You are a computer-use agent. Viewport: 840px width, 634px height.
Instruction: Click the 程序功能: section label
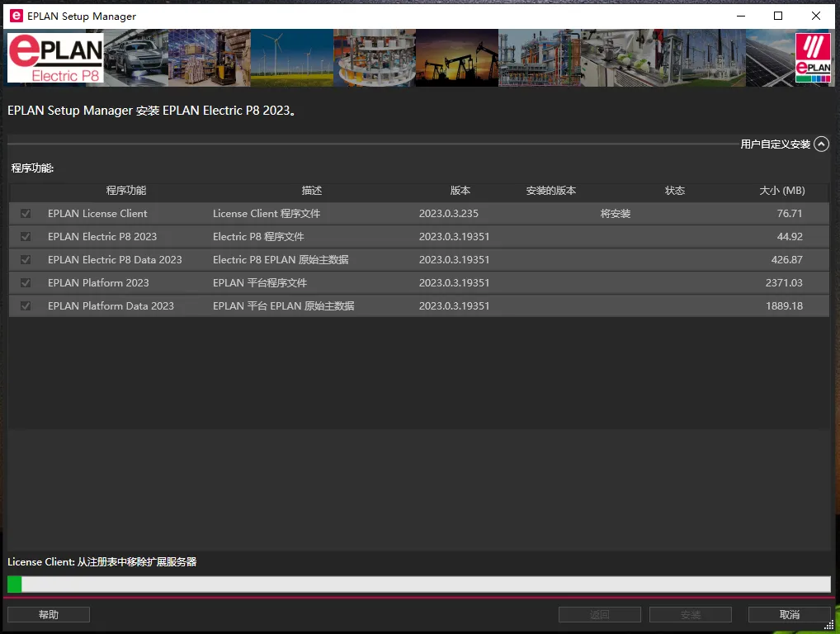pos(33,168)
